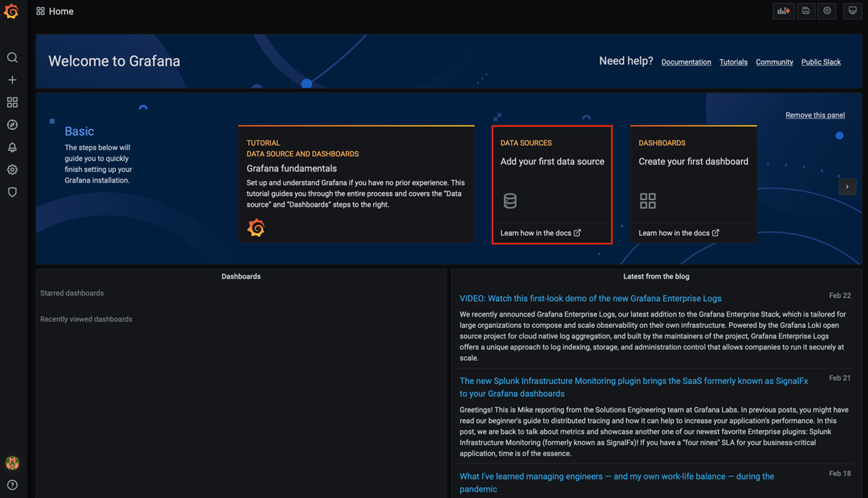
Task: Click the Grafana logo in the tutorial card
Action: (256, 228)
